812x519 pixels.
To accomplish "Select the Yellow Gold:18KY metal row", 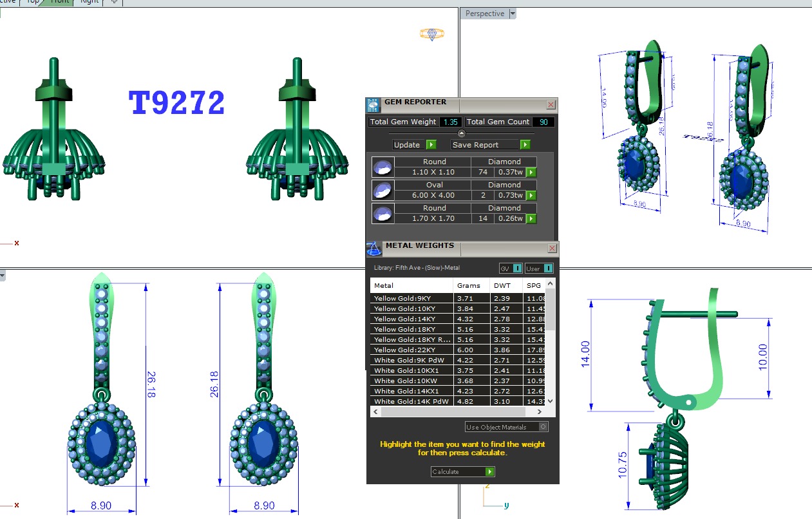I will pos(412,329).
